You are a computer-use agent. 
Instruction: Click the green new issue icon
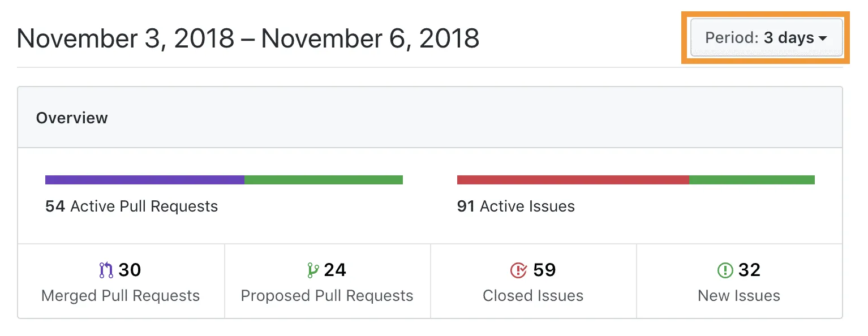725,270
